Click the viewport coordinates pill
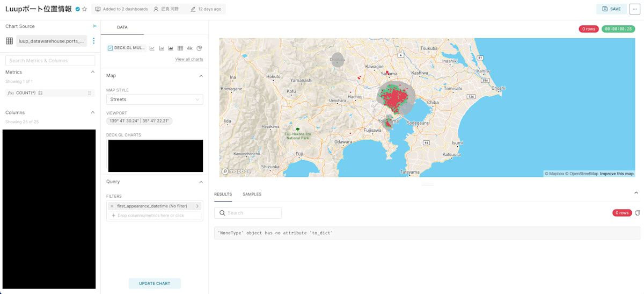 tap(140, 121)
